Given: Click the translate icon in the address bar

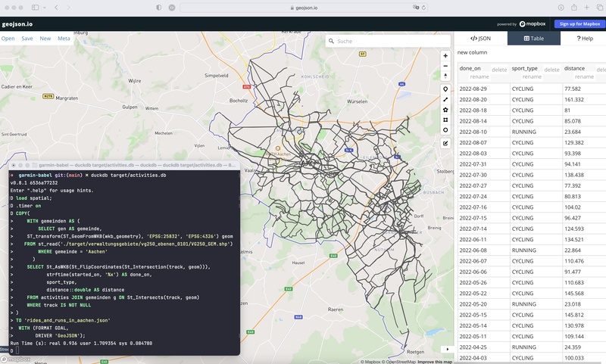Looking at the screenshot, I should [x=415, y=8].
